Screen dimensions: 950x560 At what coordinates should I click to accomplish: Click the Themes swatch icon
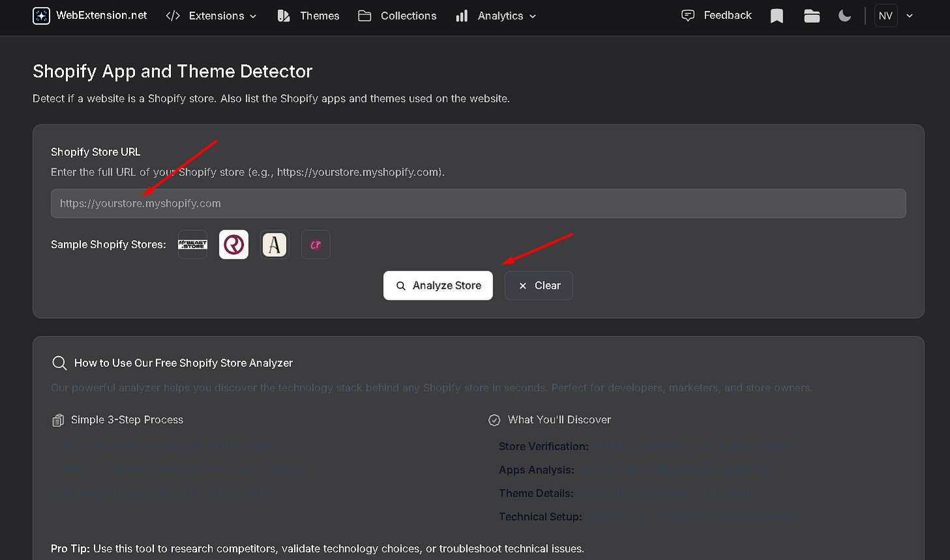coord(283,16)
